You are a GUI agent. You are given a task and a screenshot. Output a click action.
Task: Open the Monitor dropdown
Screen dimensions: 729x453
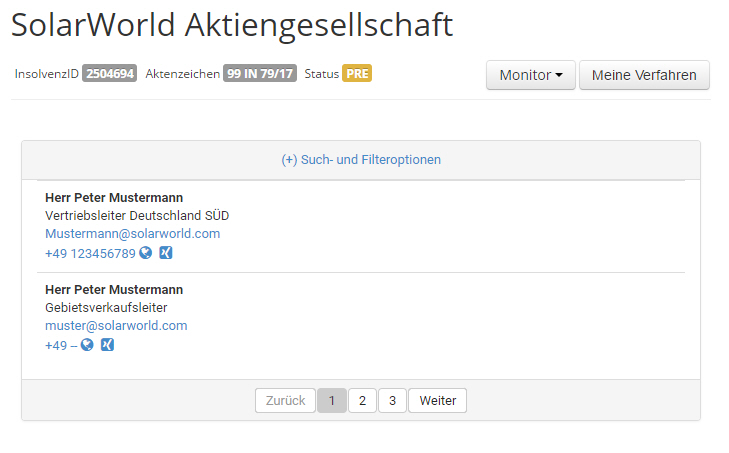(531, 75)
